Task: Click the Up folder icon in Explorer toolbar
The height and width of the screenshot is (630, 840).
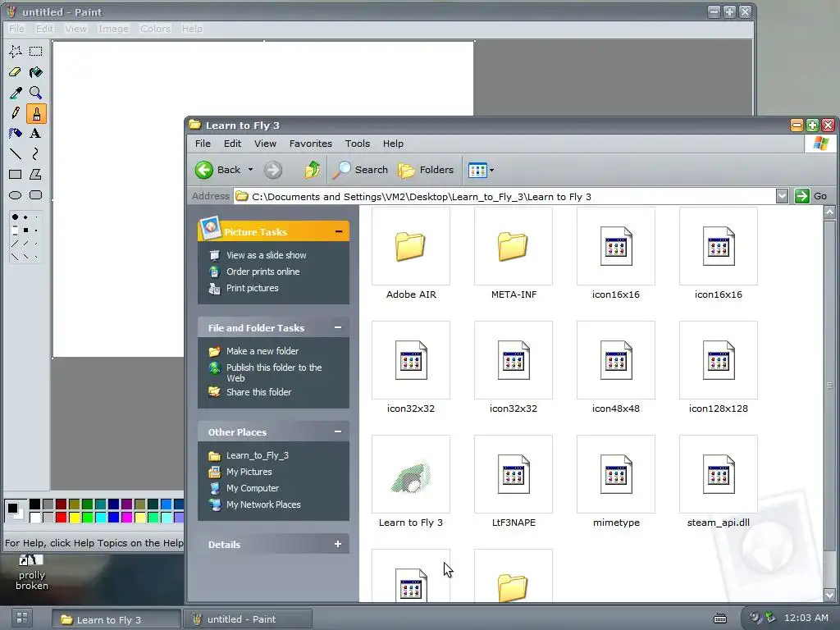Action: coord(313,170)
